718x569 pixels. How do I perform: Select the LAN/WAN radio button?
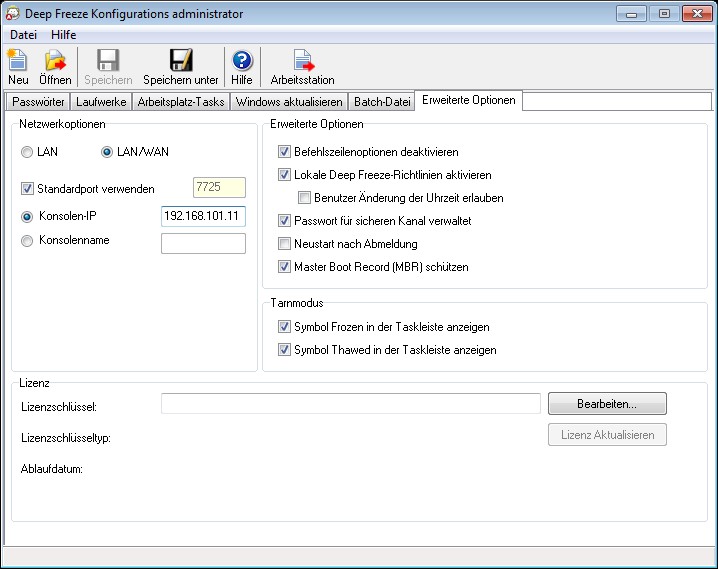[107, 152]
